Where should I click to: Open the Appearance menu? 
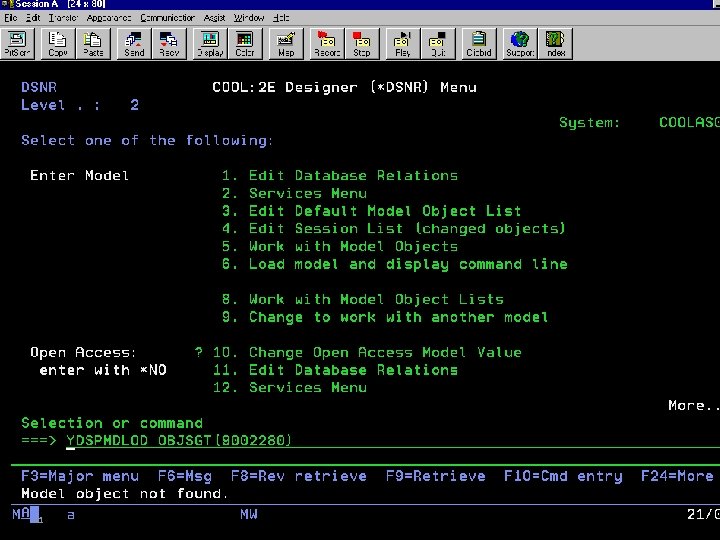point(108,17)
